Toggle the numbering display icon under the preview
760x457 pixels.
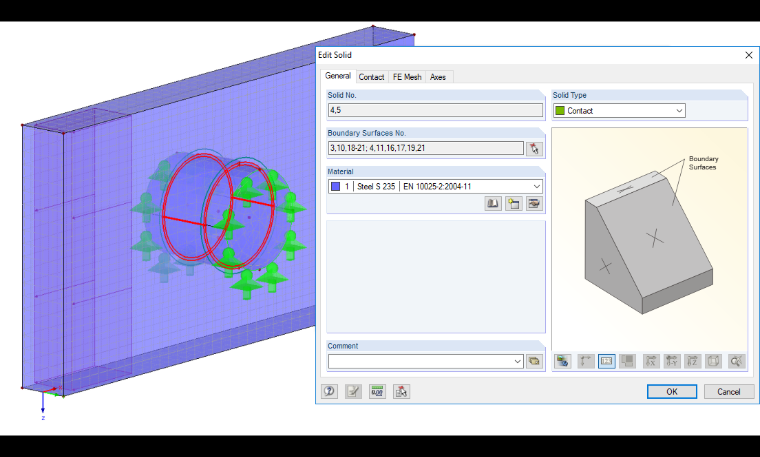pos(606,361)
